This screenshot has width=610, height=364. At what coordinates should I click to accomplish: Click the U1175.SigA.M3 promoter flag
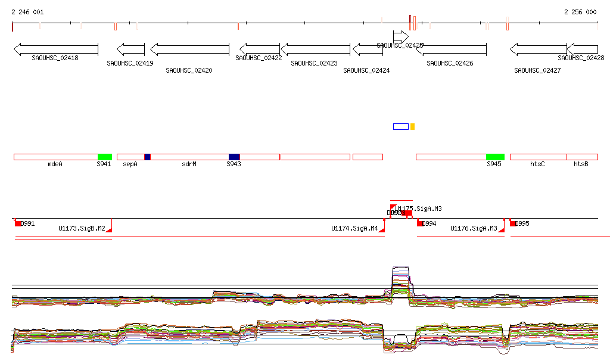coord(393,207)
